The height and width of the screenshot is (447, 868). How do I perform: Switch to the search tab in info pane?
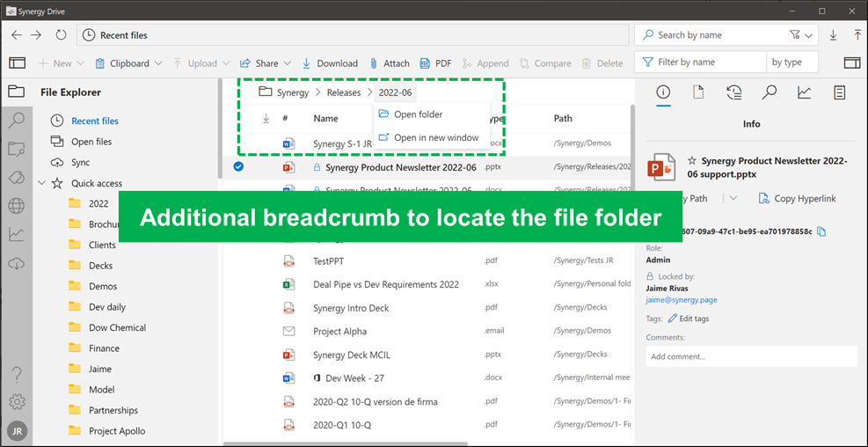tap(769, 92)
